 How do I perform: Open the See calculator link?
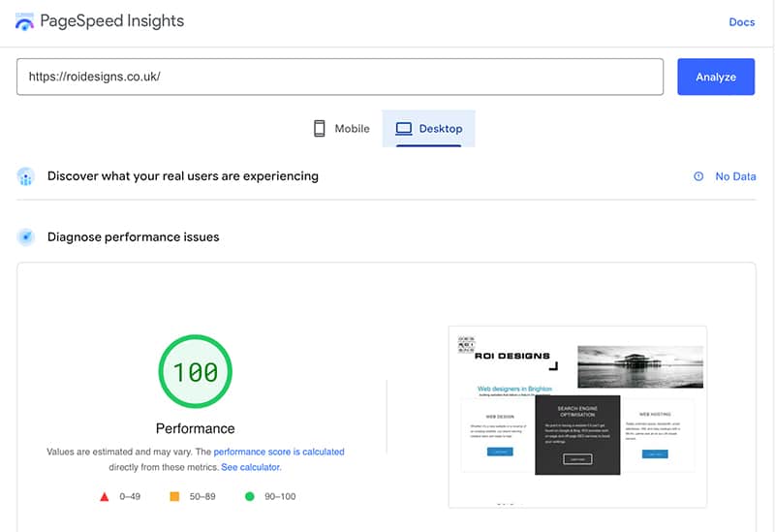tap(251, 467)
